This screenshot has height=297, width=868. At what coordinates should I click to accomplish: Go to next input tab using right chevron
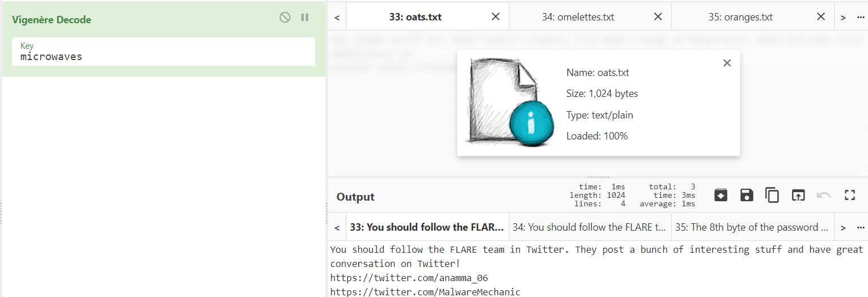click(x=843, y=17)
